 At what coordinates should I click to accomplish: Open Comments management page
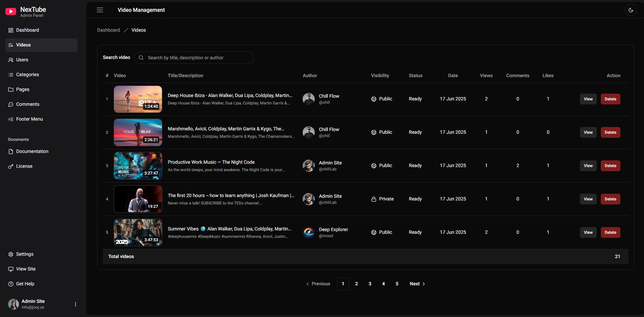pyautogui.click(x=28, y=104)
